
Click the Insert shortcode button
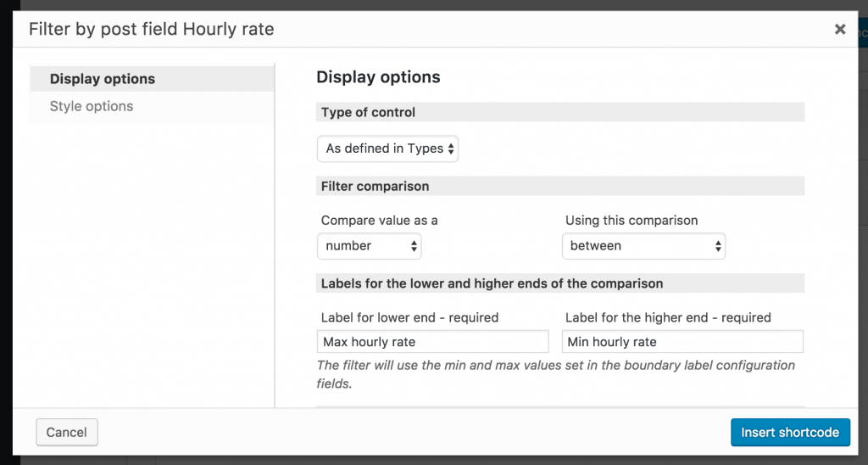790,432
